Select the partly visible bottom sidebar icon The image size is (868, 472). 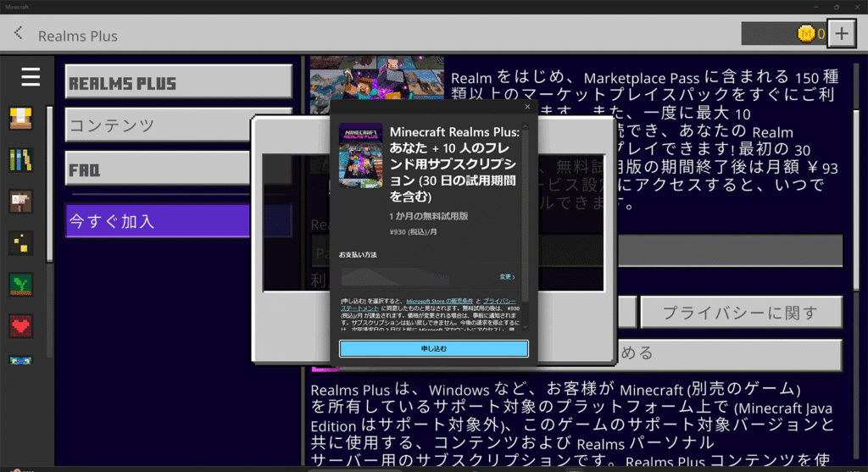point(20,361)
